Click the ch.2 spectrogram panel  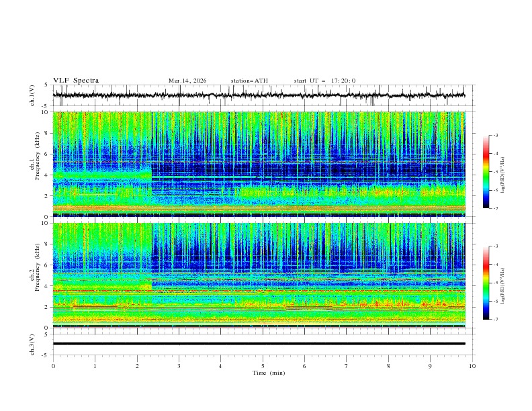(259, 275)
